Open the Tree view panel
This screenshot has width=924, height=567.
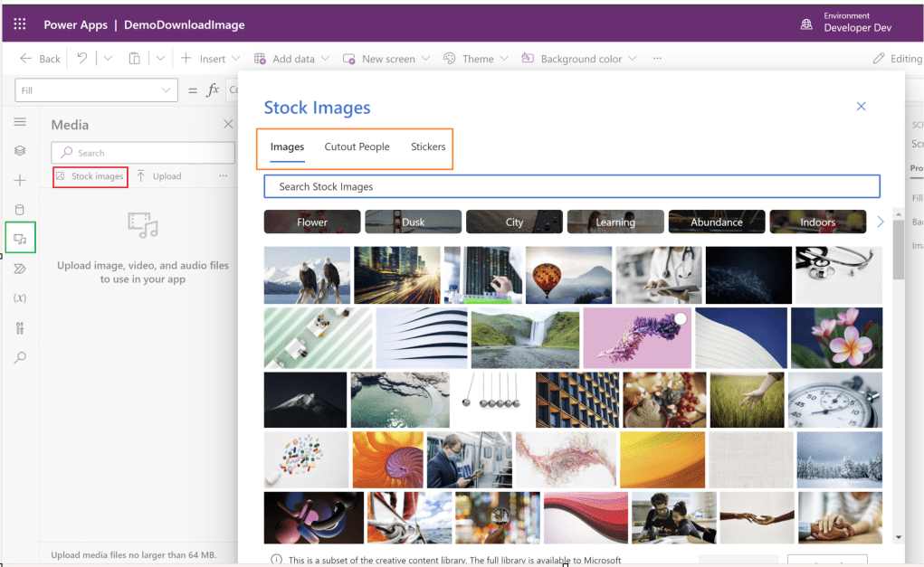[x=19, y=150]
